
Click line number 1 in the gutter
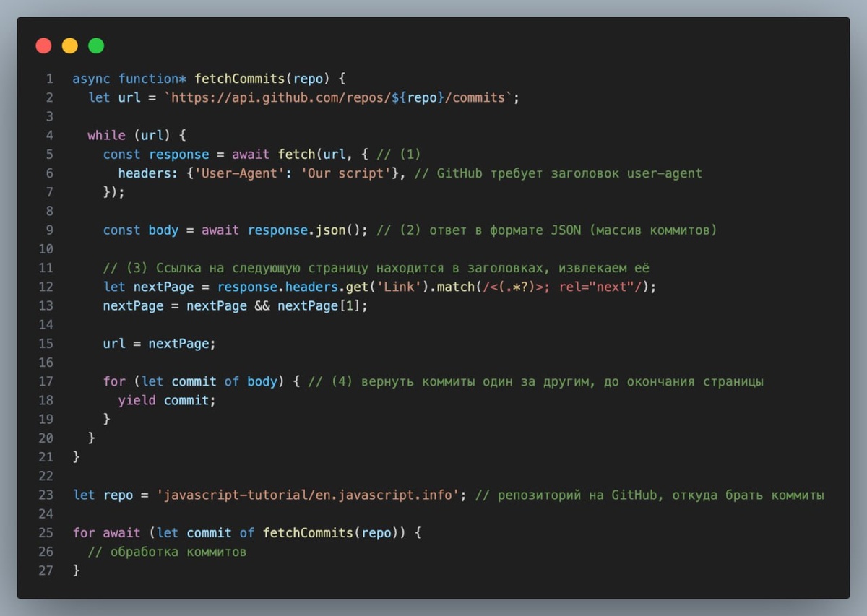tap(49, 79)
